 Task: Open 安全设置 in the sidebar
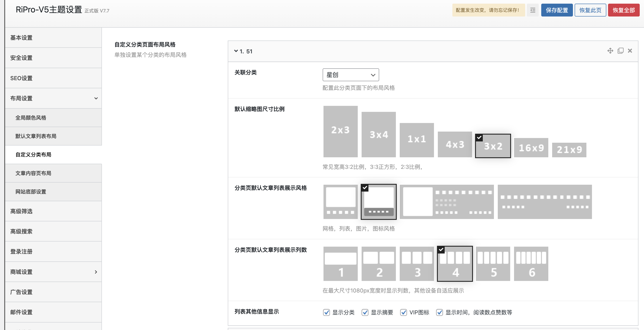53,58
